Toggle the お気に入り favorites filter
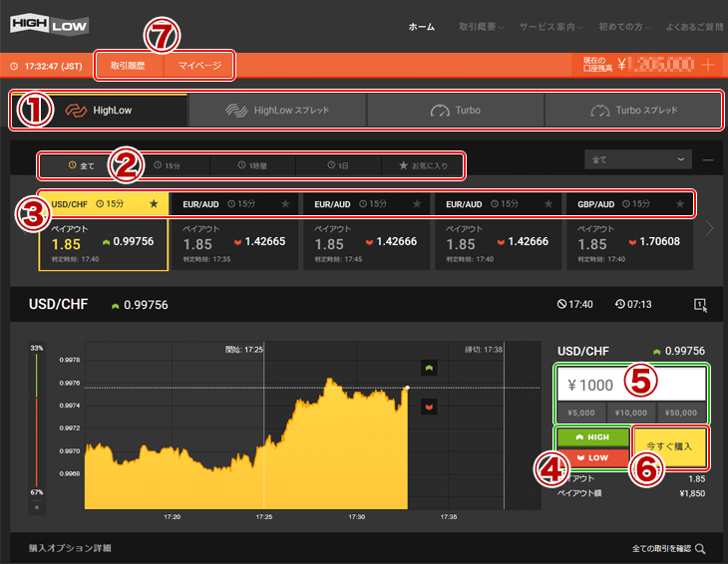This screenshot has height=564, width=728. pos(422,164)
